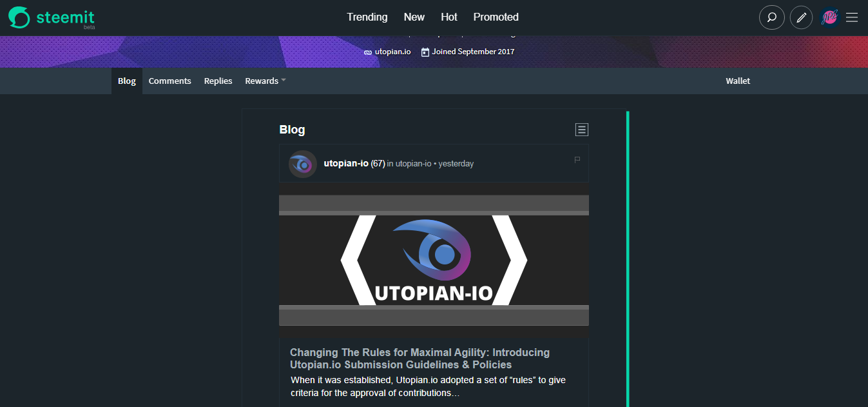
Task: Flag the utopian-io post
Action: click(x=577, y=159)
